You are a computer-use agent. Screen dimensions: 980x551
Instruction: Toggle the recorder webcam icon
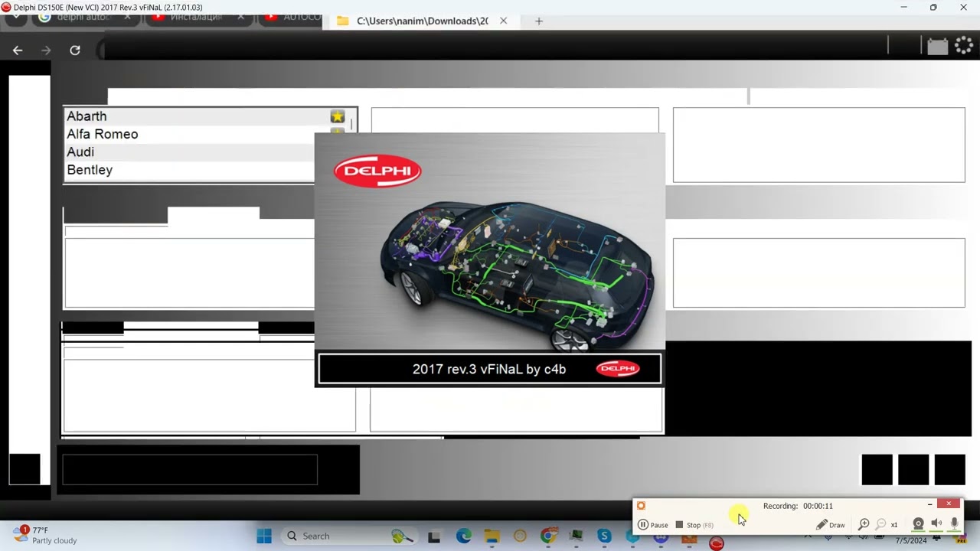point(918,524)
